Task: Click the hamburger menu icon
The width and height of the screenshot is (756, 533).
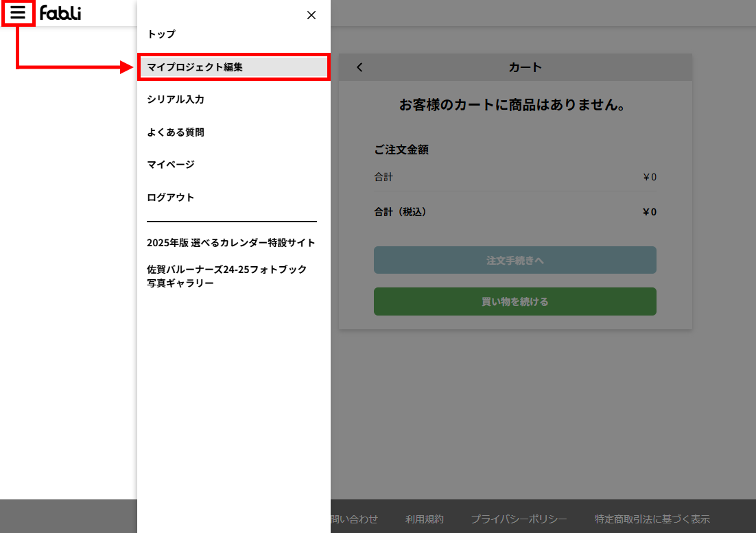Action: [x=18, y=12]
